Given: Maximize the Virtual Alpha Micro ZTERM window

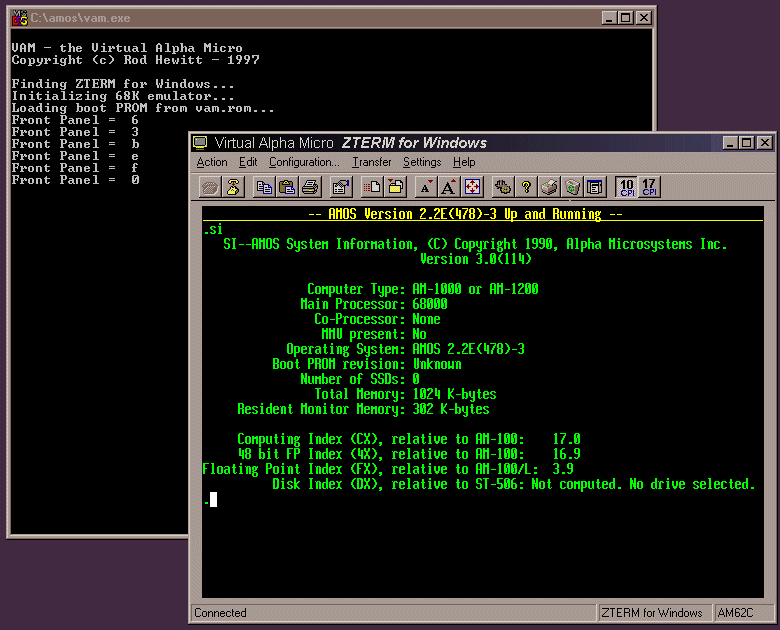Looking at the screenshot, I should tap(746, 143).
